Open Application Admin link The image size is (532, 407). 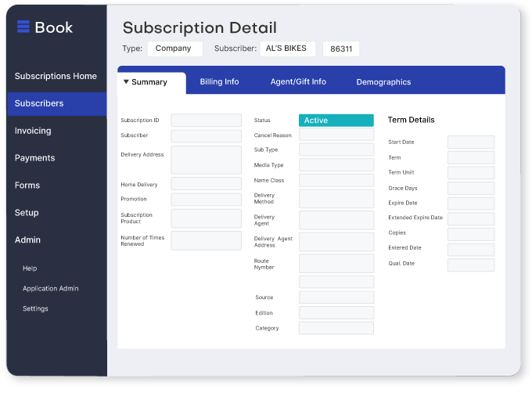coord(50,289)
